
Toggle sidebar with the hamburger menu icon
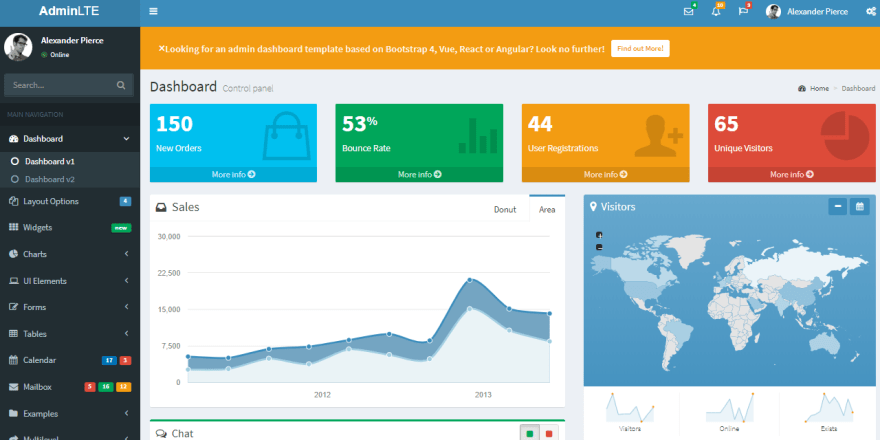(x=153, y=11)
